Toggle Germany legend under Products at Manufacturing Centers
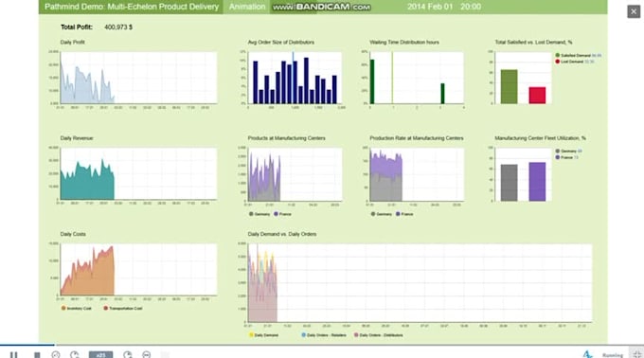The height and width of the screenshot is (358, 644). tap(259, 214)
